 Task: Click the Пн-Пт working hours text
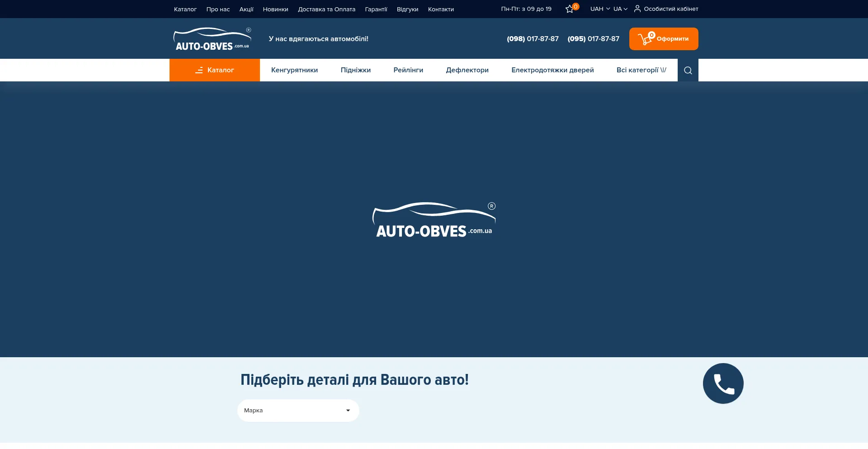[x=526, y=9]
